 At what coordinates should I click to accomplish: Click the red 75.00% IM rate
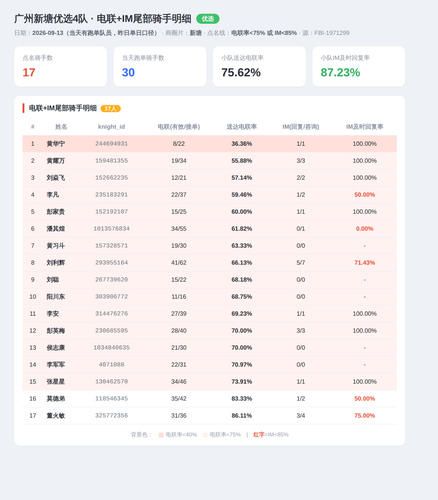tap(364, 416)
